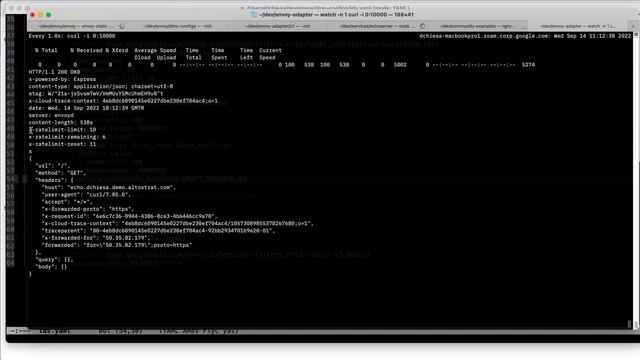Switch to the envoy-static terminal tab
Image resolution: width=640 pixels, height=360 pixels.
pyautogui.click(x=76, y=26)
